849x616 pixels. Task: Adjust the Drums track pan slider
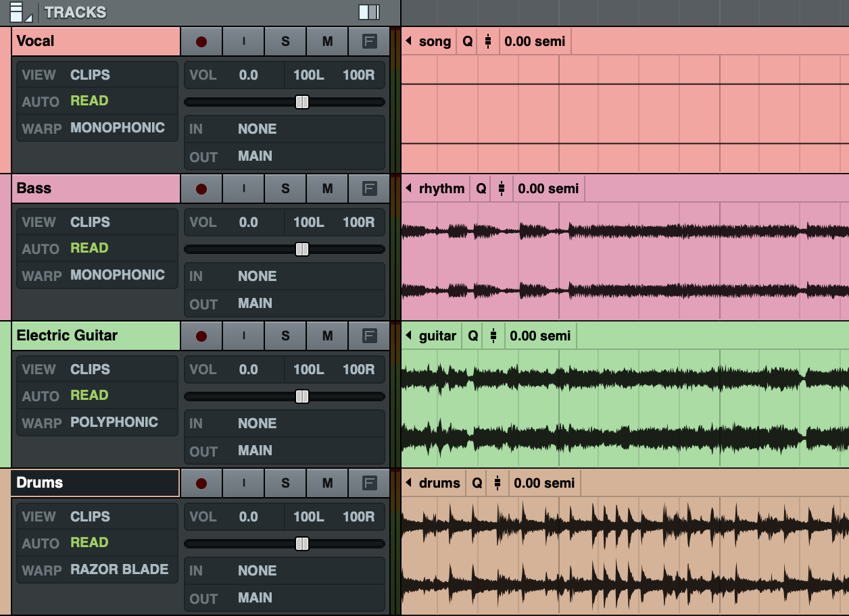[x=302, y=544]
